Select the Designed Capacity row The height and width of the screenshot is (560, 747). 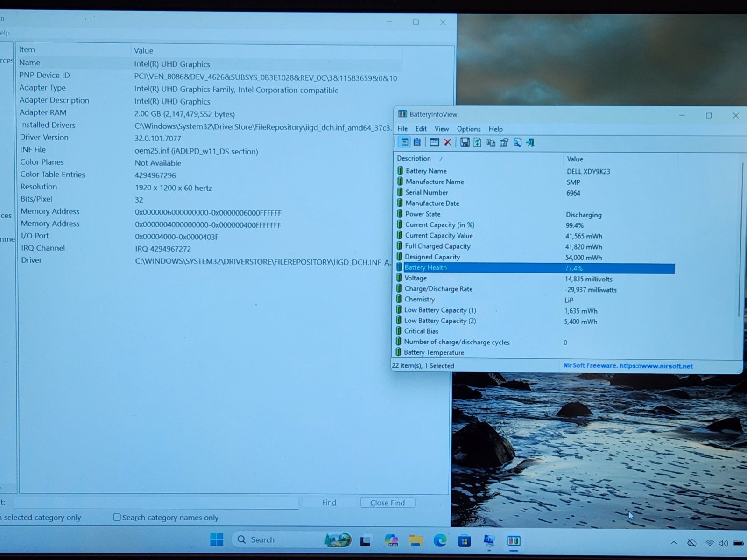point(536,257)
